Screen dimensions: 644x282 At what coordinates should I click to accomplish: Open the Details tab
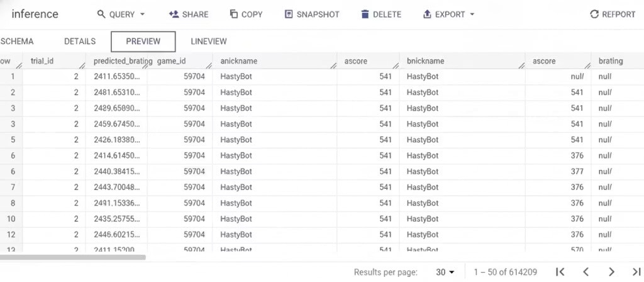[80, 42]
